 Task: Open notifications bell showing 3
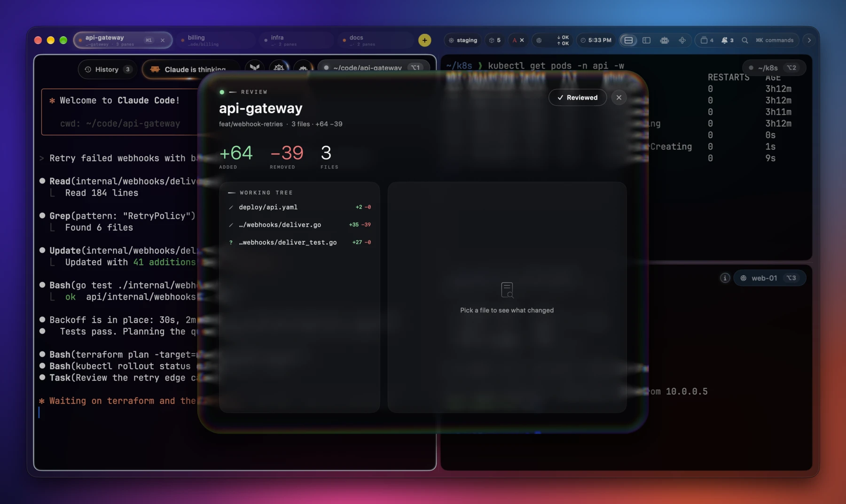pos(727,40)
